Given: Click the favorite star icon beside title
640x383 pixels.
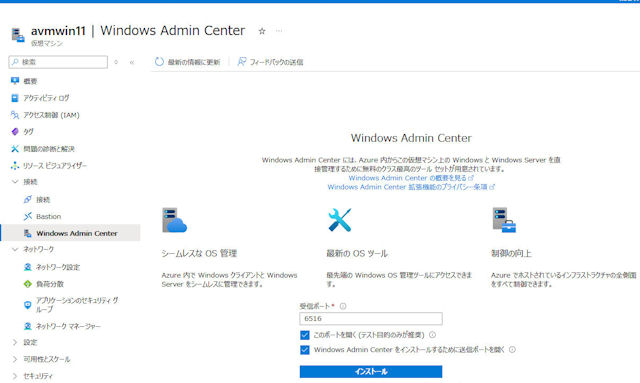Looking at the screenshot, I should pos(262,31).
